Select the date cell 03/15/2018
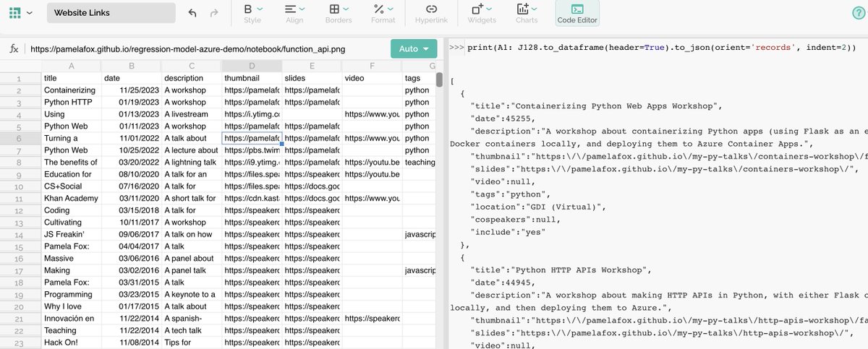The width and height of the screenshot is (868, 349). tap(132, 210)
